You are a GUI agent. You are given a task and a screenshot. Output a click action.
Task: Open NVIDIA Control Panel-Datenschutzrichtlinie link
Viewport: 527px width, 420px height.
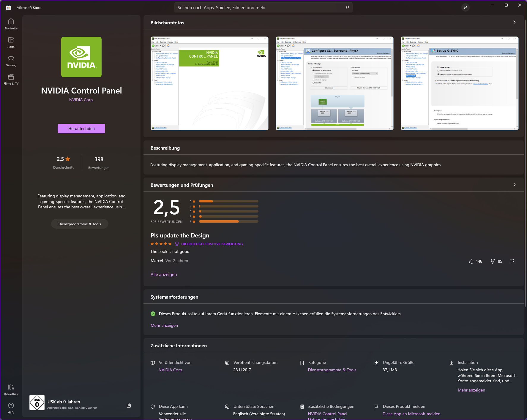[x=328, y=416]
